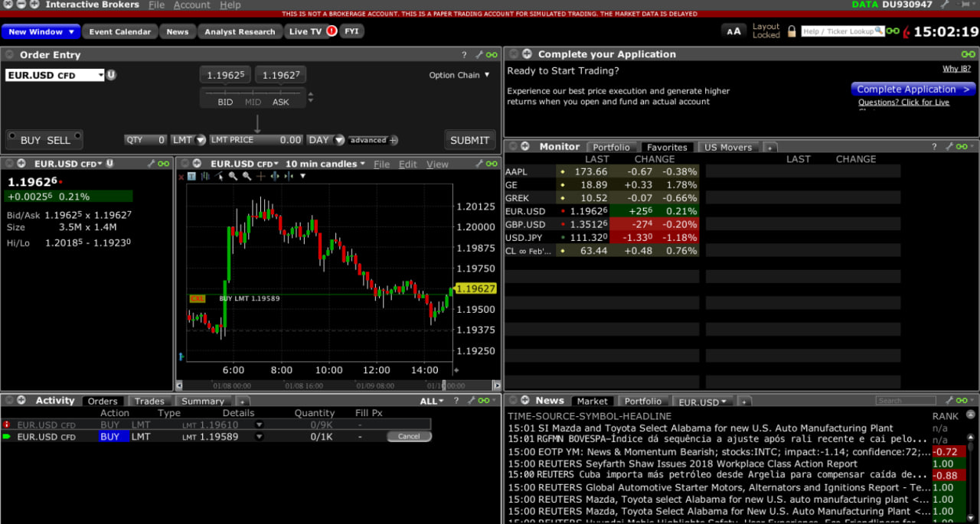Screen dimensions: 980x524
Task: Toggle the chart panel green link icon
Action: tap(492, 164)
